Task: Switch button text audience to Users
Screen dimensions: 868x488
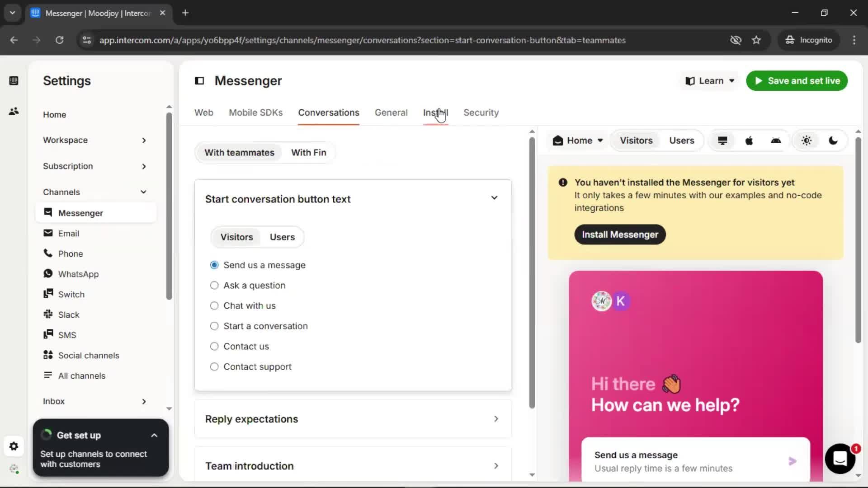Action: pyautogui.click(x=282, y=237)
